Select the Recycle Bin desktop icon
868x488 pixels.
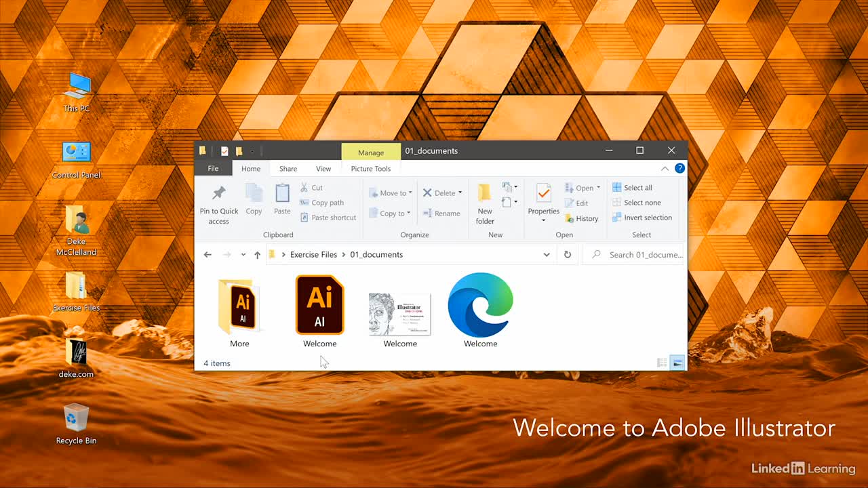(x=76, y=424)
